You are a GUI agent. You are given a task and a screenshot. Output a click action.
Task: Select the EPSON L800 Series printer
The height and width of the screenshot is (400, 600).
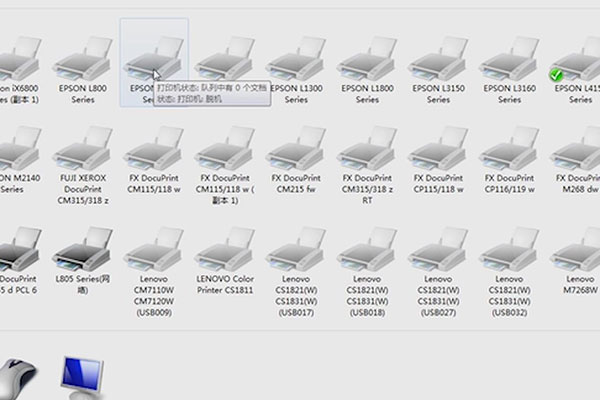click(83, 60)
